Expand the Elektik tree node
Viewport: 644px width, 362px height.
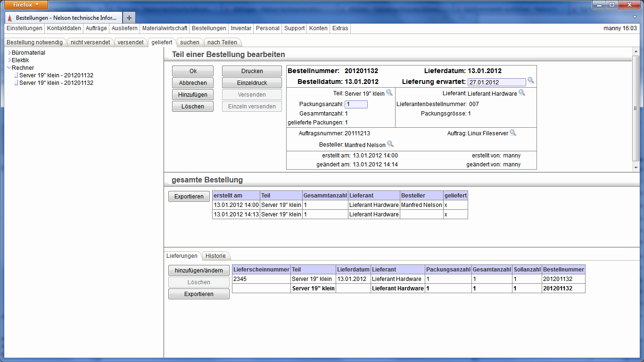[9, 60]
